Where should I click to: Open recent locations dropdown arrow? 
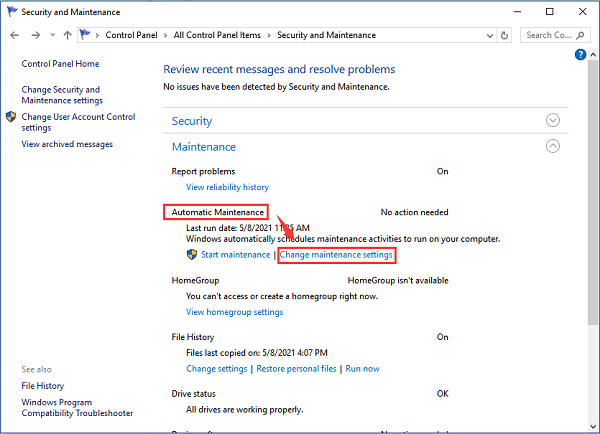click(x=53, y=35)
